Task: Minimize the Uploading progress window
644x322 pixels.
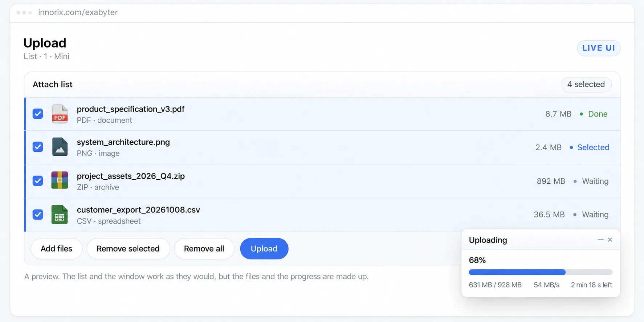Action: click(600, 240)
